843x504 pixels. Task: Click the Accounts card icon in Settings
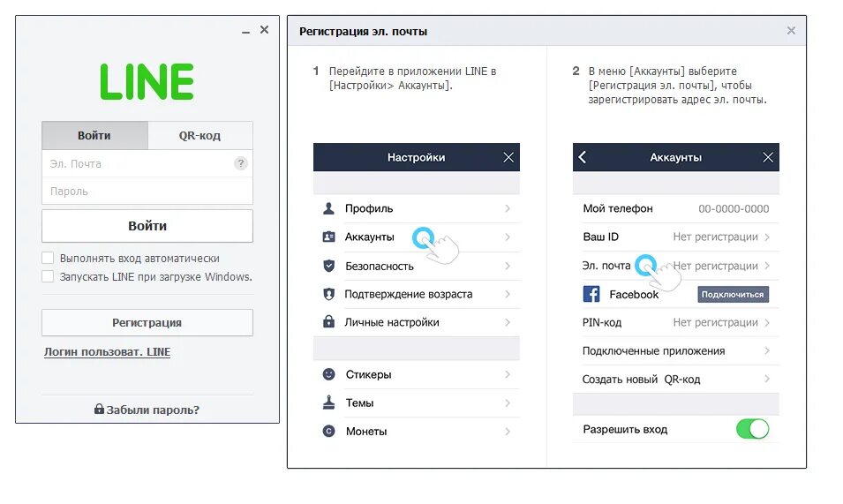click(x=328, y=237)
